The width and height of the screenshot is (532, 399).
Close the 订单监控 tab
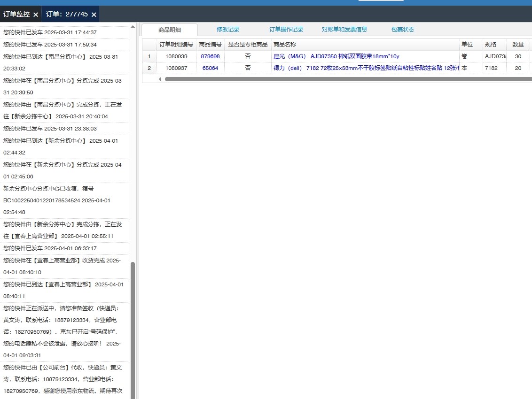pyautogui.click(x=36, y=15)
